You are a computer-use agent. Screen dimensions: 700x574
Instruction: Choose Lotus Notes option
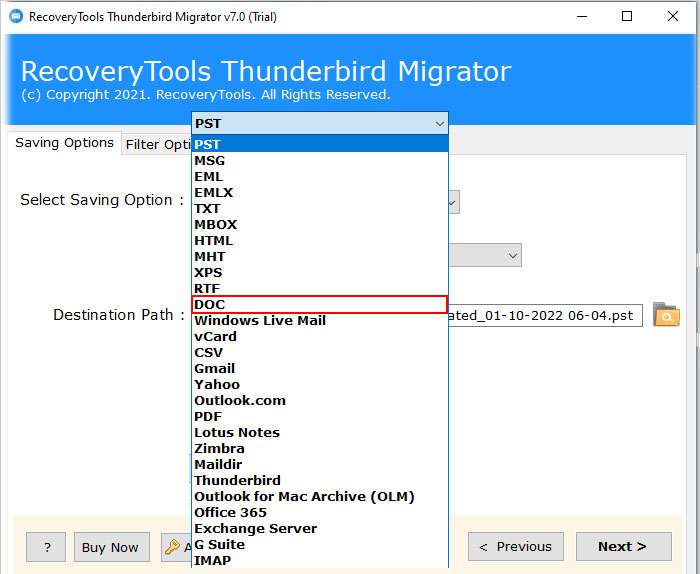coord(320,433)
